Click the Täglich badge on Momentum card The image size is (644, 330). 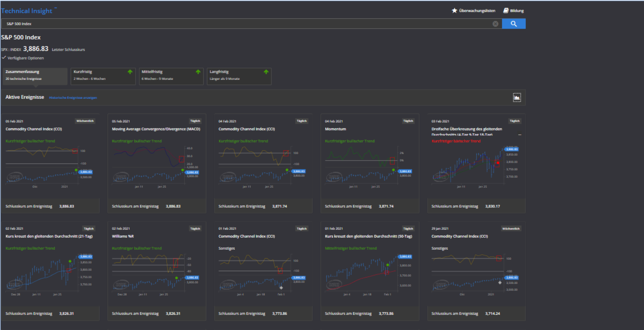(408, 121)
